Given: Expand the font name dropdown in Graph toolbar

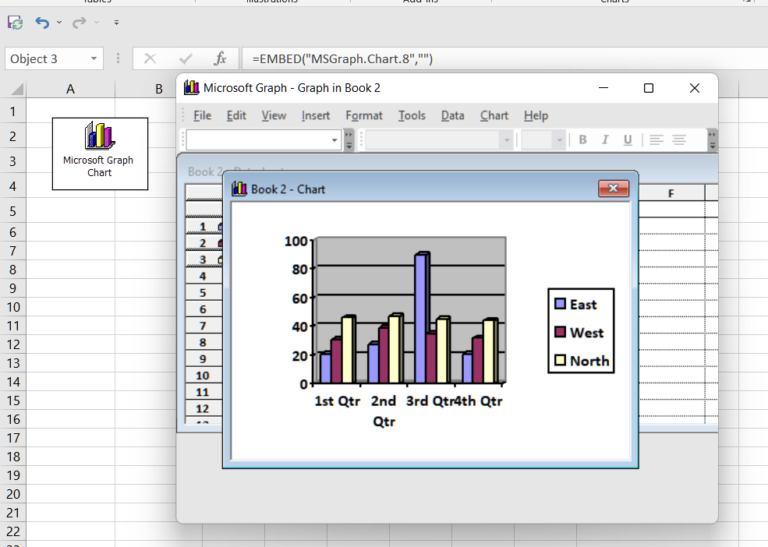Looking at the screenshot, I should 506,140.
